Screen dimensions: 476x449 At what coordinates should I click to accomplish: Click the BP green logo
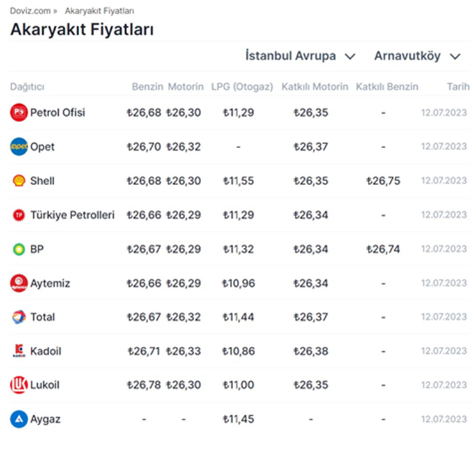19,249
